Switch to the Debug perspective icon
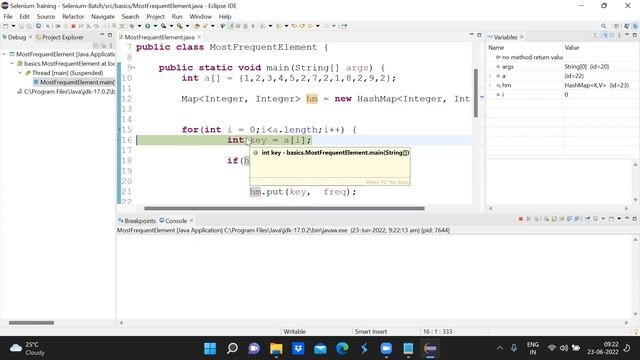Viewport: 640px width, 360px height. pos(635,26)
